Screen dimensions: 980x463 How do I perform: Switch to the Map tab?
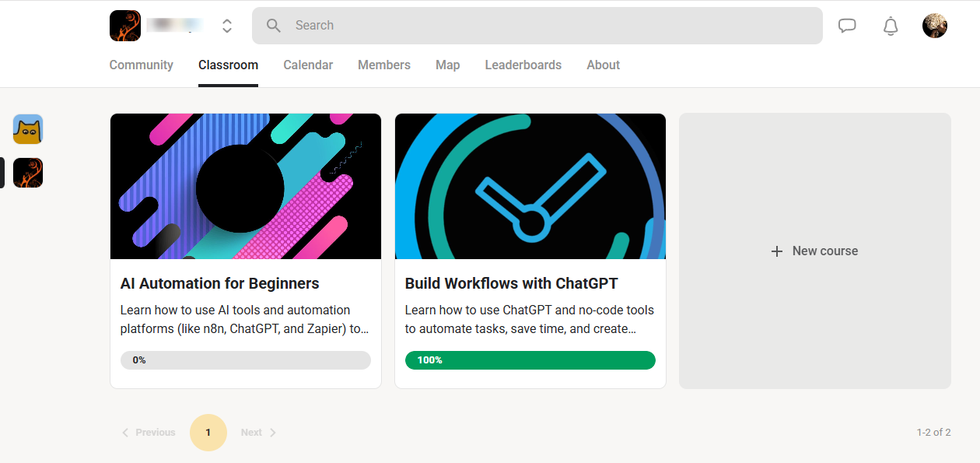click(448, 65)
